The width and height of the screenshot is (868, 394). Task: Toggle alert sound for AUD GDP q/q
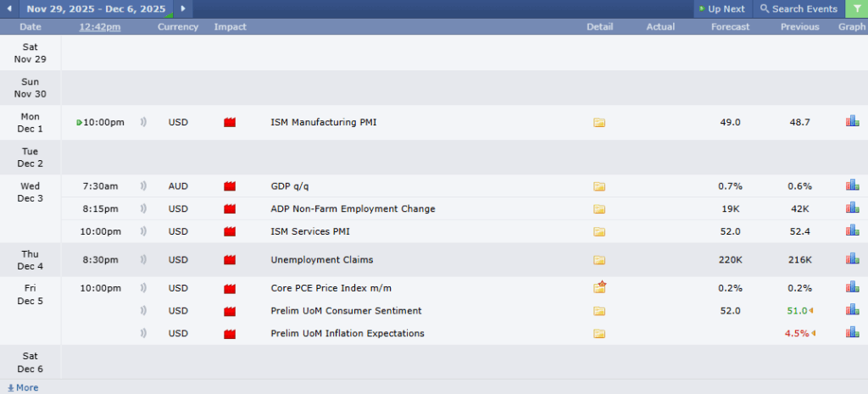click(x=143, y=186)
